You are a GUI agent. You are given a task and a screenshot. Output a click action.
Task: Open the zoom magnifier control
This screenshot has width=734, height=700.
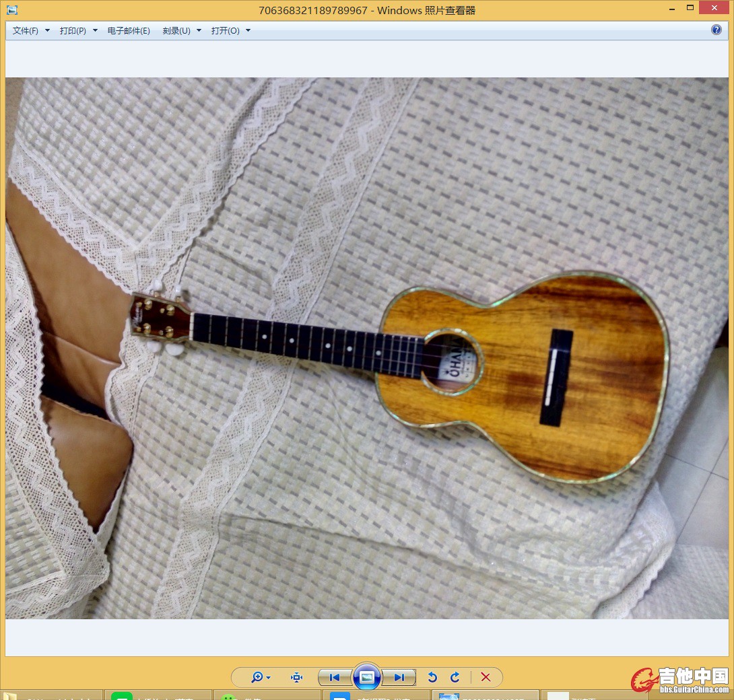(260, 677)
